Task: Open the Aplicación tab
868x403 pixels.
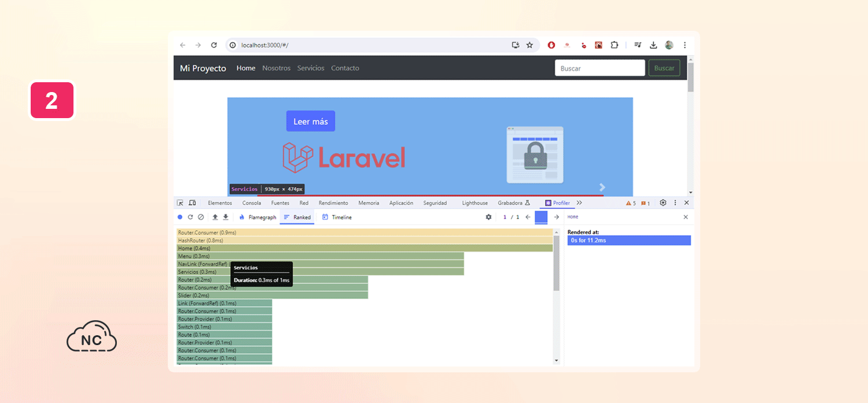Action: (401, 203)
